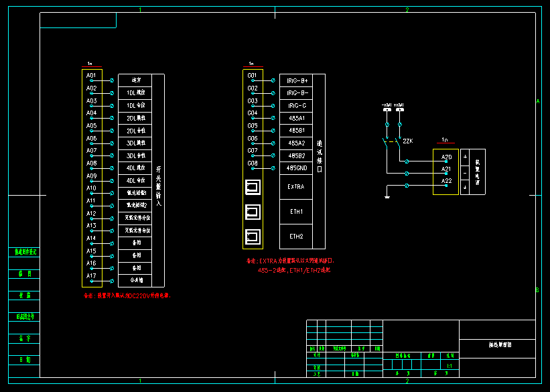Click the A01 terminal label
This screenshot has height=392, width=550.
click(91, 75)
